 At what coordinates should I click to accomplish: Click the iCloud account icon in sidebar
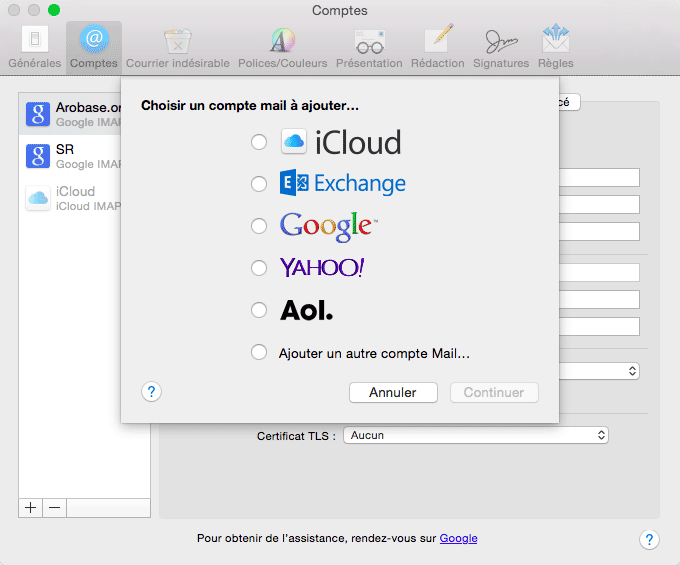38,198
